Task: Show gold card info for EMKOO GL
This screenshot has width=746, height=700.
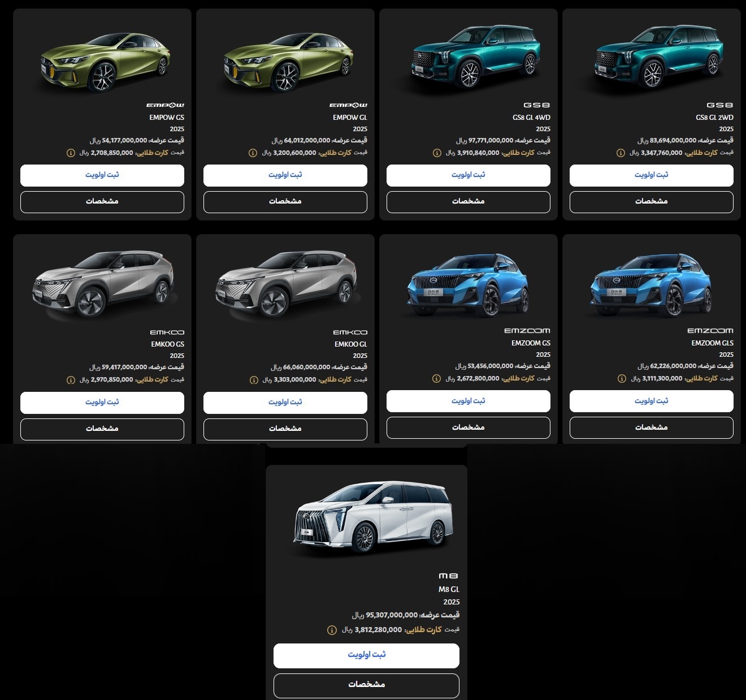Action: coord(254,380)
